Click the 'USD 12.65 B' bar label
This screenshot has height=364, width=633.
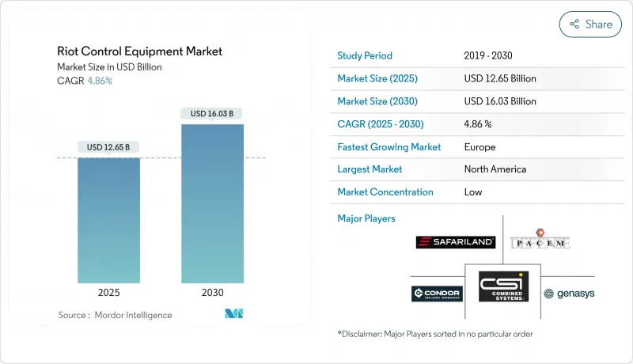click(x=108, y=147)
